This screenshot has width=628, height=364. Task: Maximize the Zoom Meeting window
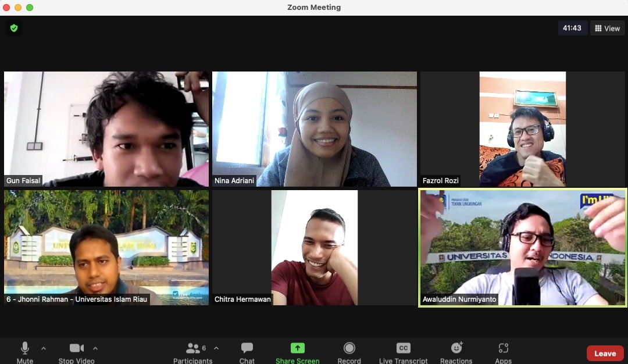pos(30,8)
